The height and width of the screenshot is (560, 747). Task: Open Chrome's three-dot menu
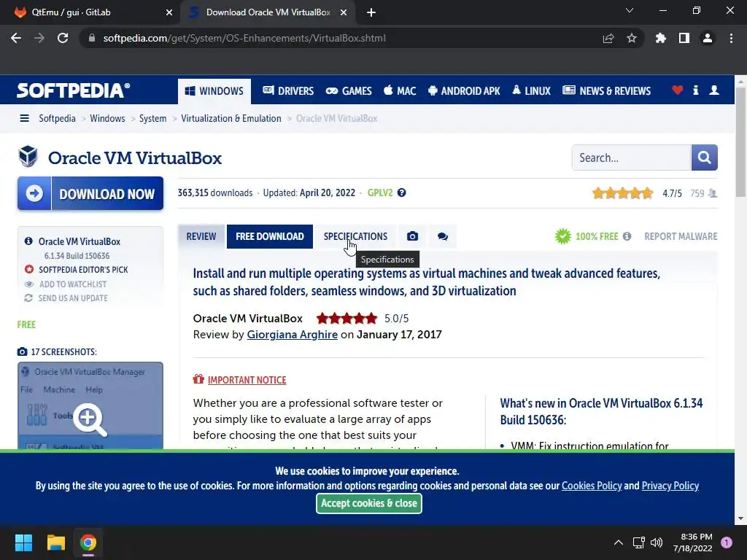(731, 38)
